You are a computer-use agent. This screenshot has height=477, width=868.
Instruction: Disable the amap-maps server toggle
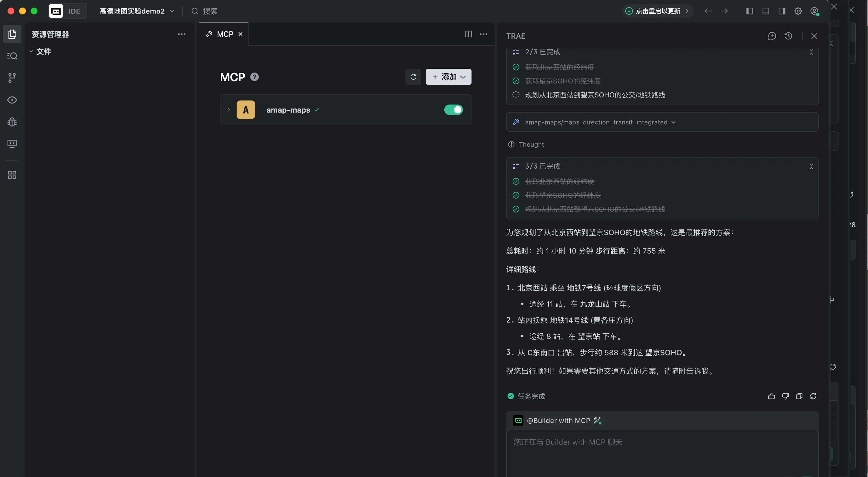point(453,110)
